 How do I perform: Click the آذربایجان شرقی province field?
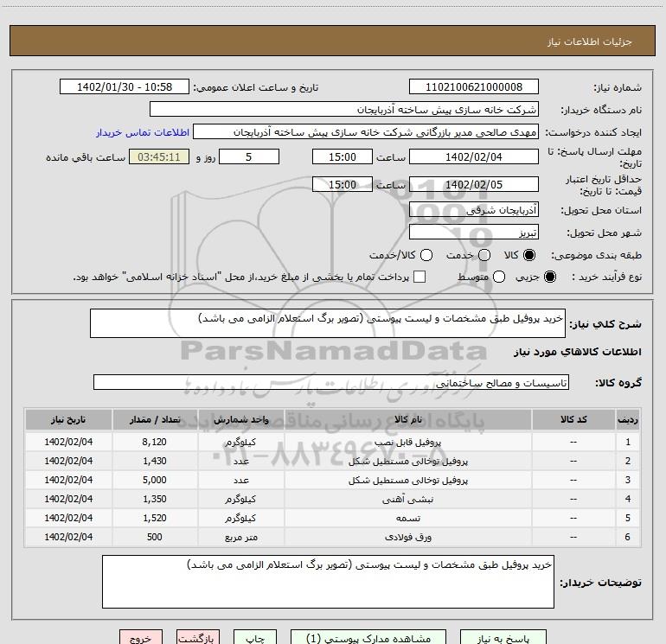[x=474, y=209]
